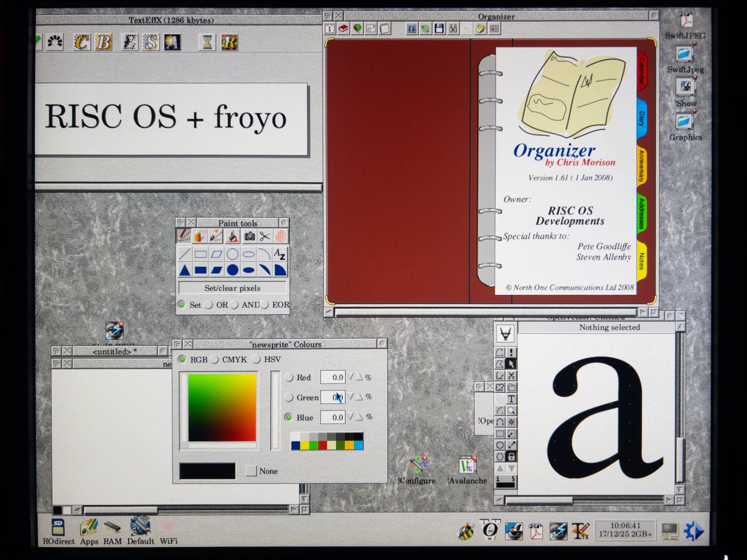Open the calendar icon in Organizer toolbar
The width and height of the screenshot is (747, 560).
330,29
